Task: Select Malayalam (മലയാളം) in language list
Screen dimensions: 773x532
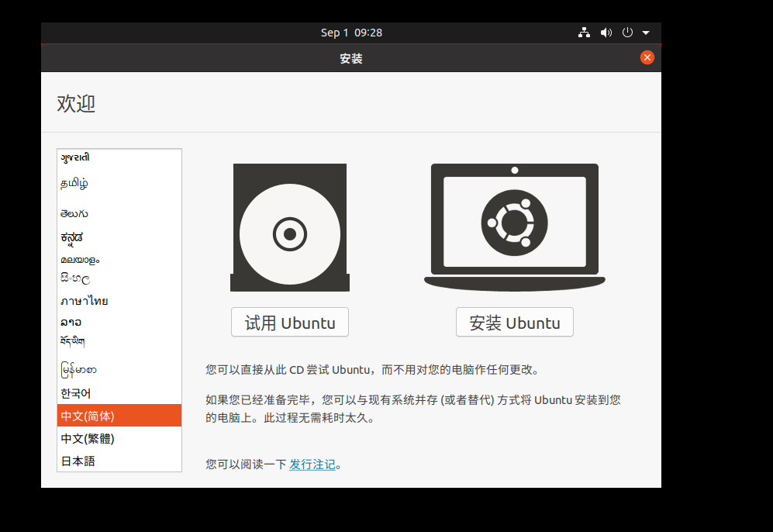Action: [x=119, y=260]
